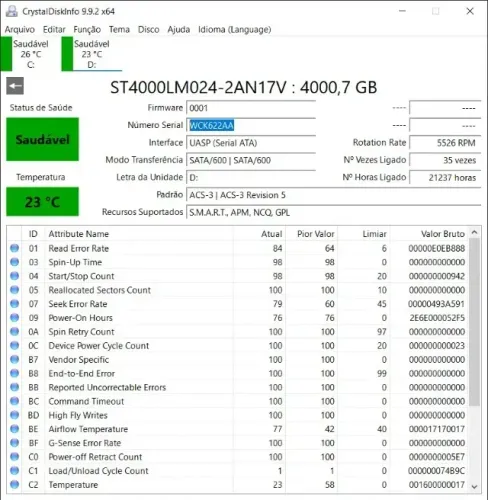Click the Limiar column header
The width and height of the screenshot is (488, 500).
(364, 234)
